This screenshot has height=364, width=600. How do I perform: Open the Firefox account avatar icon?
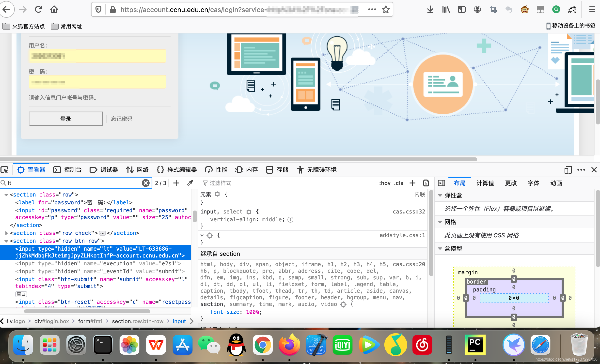(x=477, y=10)
